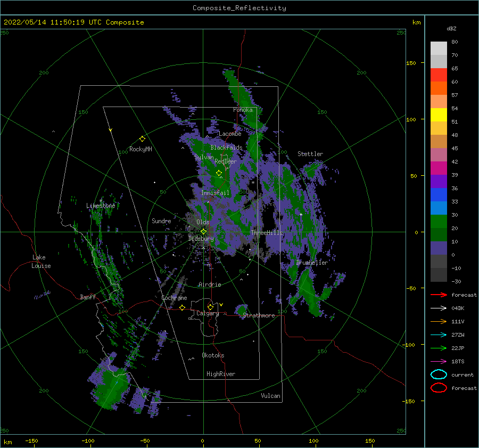Click the yellow Y marker northwest of RockyMH
This screenshot has width=479, height=448.
[x=111, y=130]
